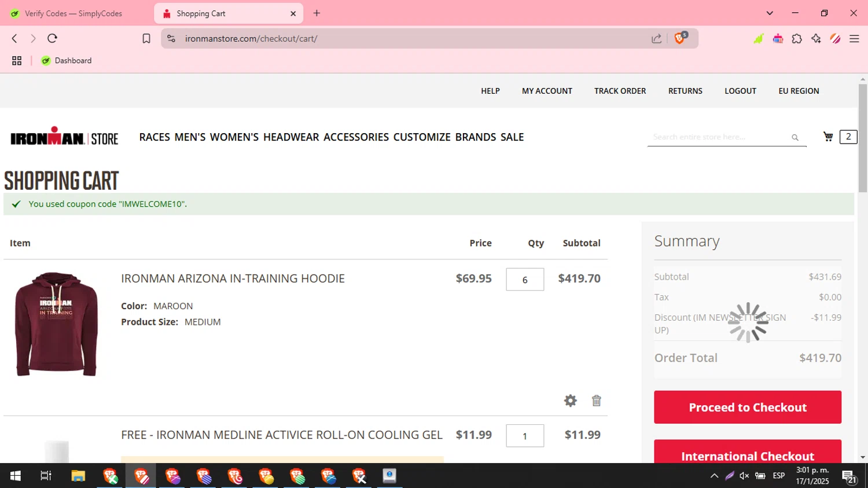Click the ESP language indicator
This screenshot has height=488, width=868.
click(779, 476)
